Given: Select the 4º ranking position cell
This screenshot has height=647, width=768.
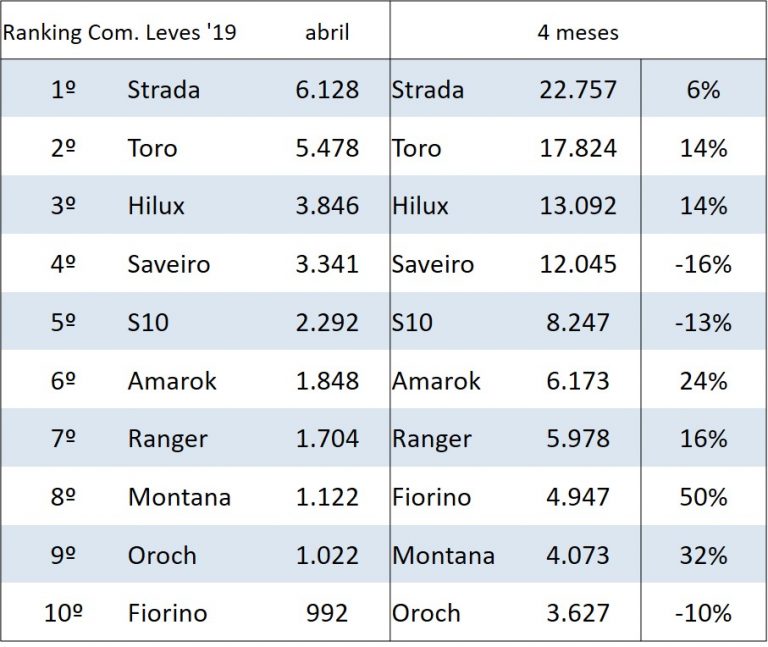Looking at the screenshot, I should coord(64,264).
